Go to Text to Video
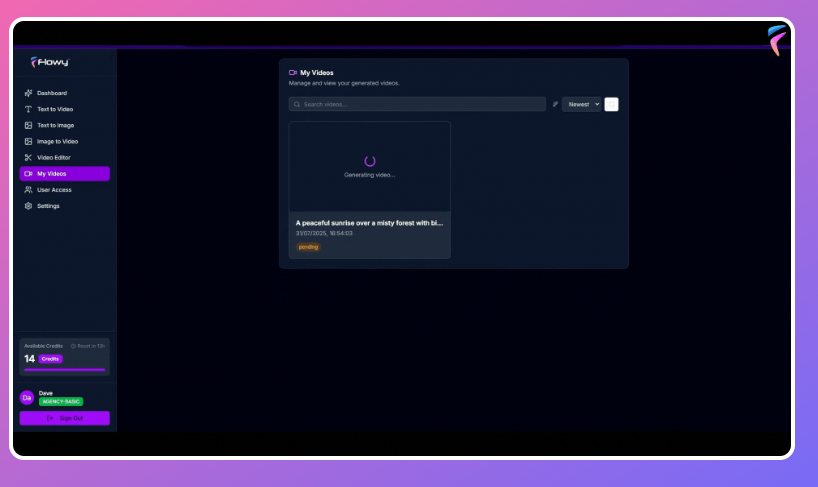818x487 pixels. click(x=64, y=109)
